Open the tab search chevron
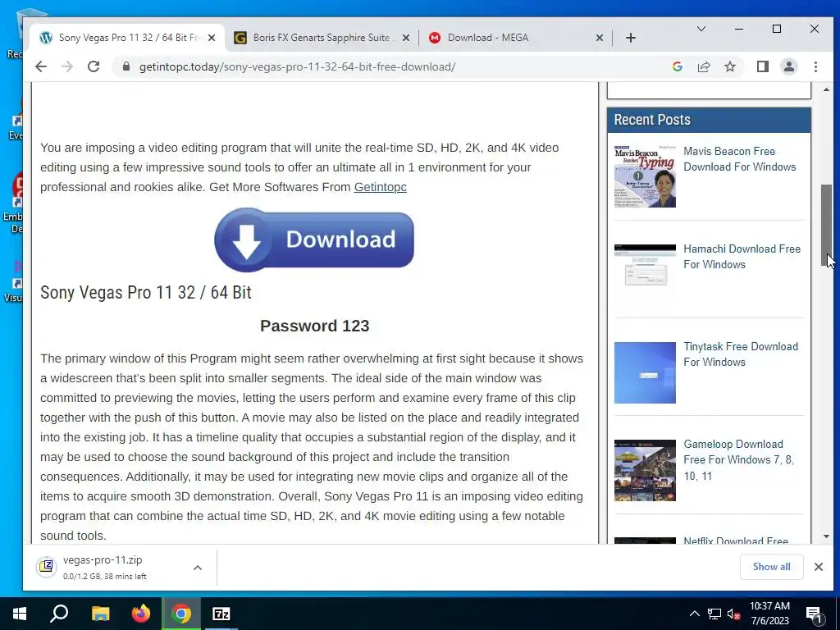 pos(701,29)
